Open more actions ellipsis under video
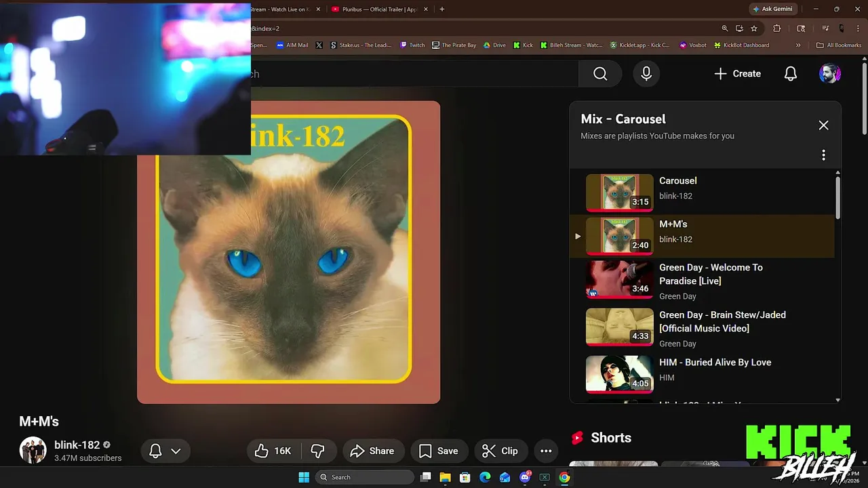Image resolution: width=868 pixels, height=488 pixels. point(546,451)
